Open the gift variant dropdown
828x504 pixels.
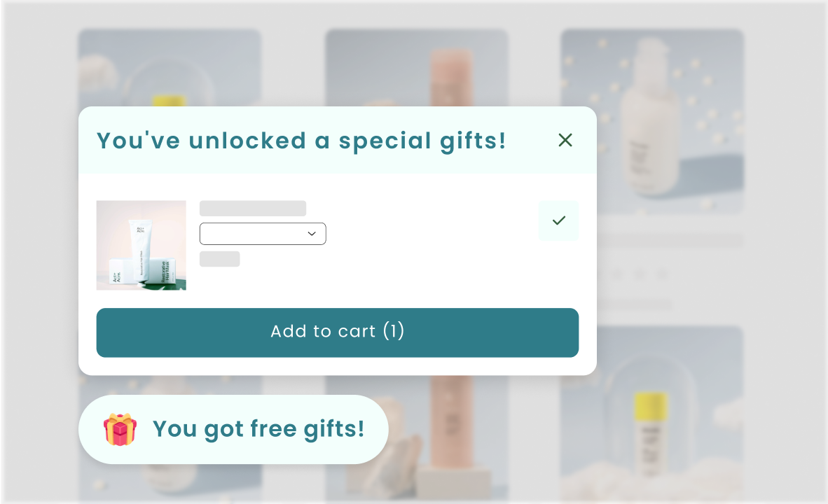[x=262, y=234]
